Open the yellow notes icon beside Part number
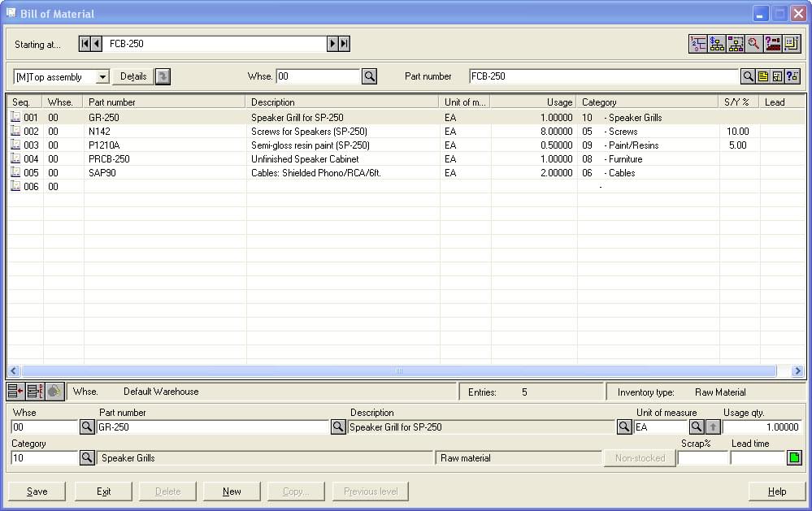The image size is (812, 511). click(763, 76)
